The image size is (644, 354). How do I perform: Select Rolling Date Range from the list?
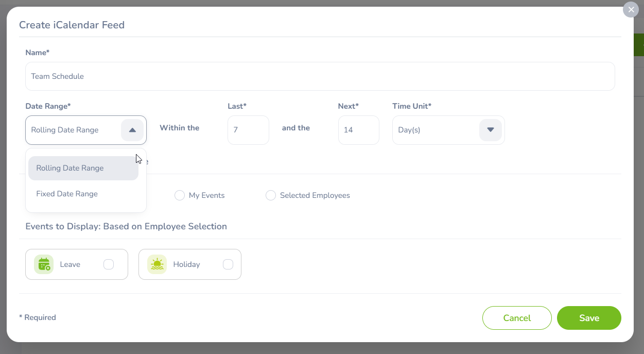point(70,168)
